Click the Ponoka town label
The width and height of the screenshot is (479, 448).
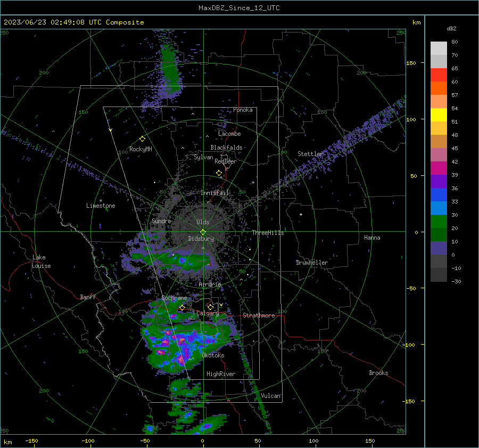pyautogui.click(x=243, y=110)
